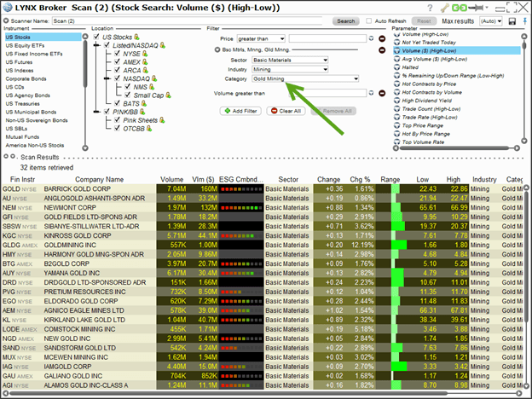532x399 pixels.
Task: Remove the Bsc Mtrls, Mnng filter
Action: pyautogui.click(x=382, y=49)
